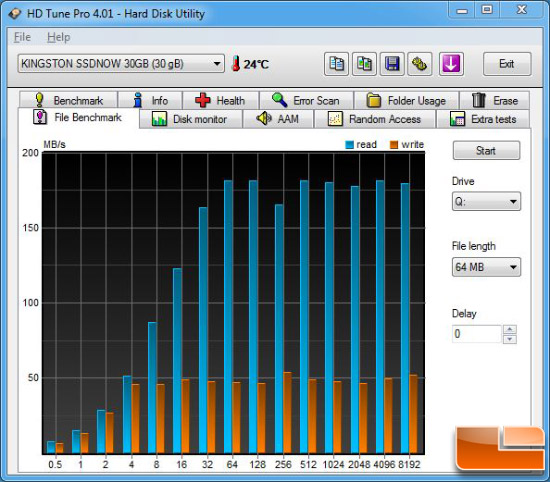The height and width of the screenshot is (482, 550).
Task: Click the copy screenshot to clipboard icon
Action: click(364, 64)
